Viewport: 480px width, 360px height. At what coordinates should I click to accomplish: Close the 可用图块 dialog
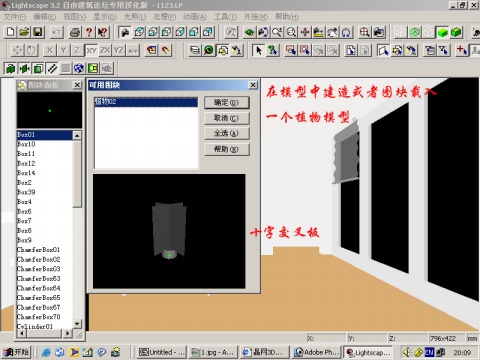(253, 85)
